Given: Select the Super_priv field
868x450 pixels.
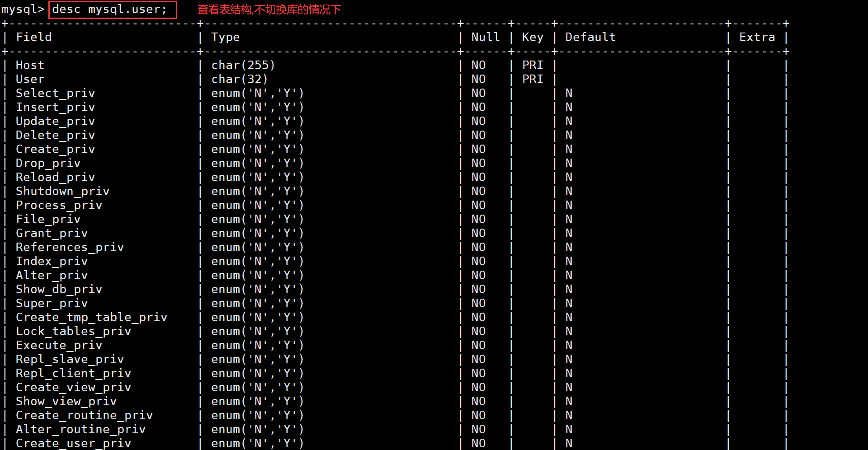Looking at the screenshot, I should [52, 303].
